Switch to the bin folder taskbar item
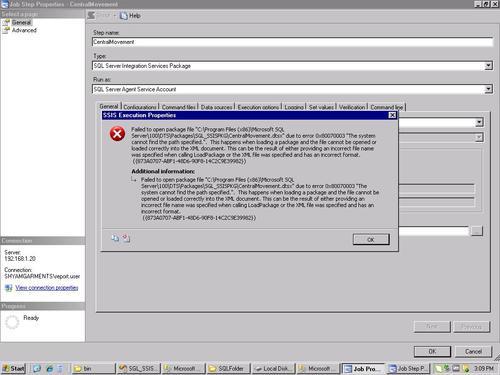 (93, 368)
